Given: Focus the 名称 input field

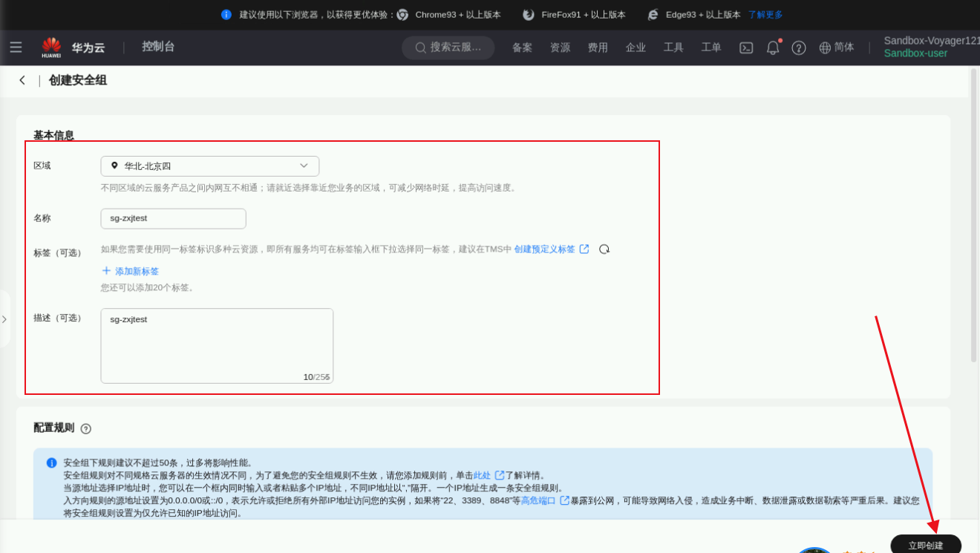Looking at the screenshot, I should [173, 218].
